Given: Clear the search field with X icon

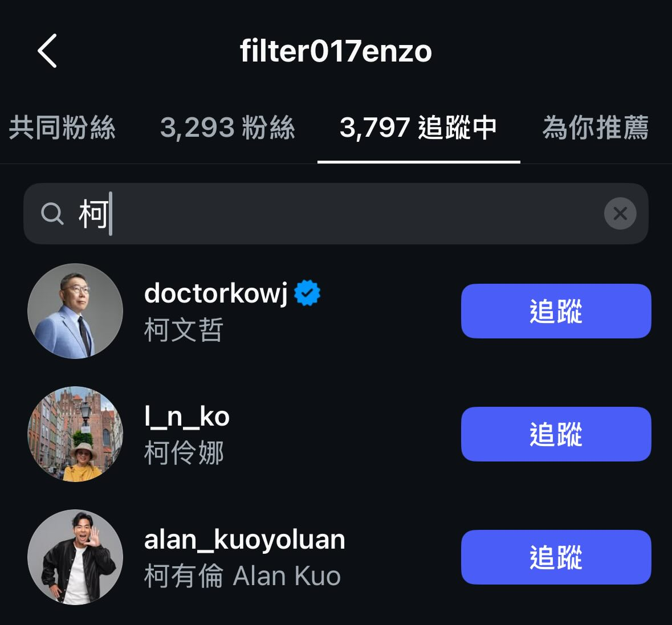Looking at the screenshot, I should [x=620, y=213].
